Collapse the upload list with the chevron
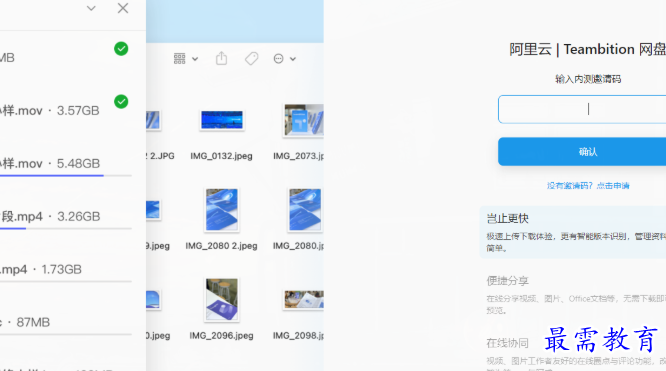Viewport: 666px width, 371px height. point(91,8)
